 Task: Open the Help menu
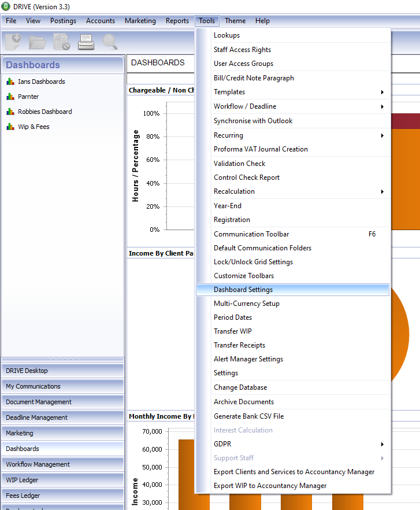tap(262, 21)
